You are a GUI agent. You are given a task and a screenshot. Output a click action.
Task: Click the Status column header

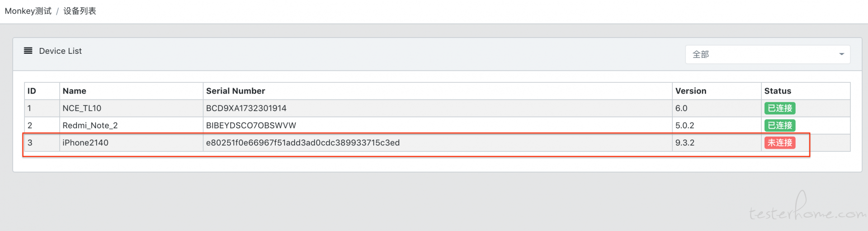[x=778, y=91]
